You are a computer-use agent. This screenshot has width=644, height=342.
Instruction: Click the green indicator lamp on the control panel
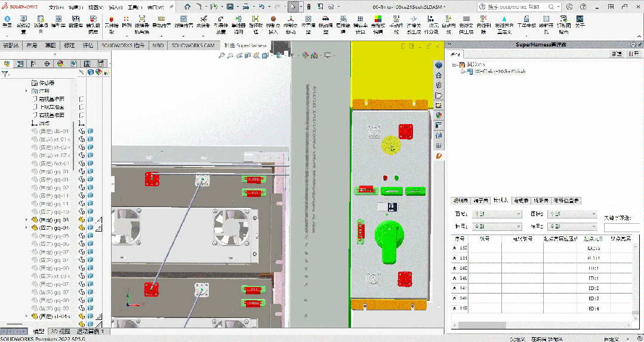click(x=396, y=178)
